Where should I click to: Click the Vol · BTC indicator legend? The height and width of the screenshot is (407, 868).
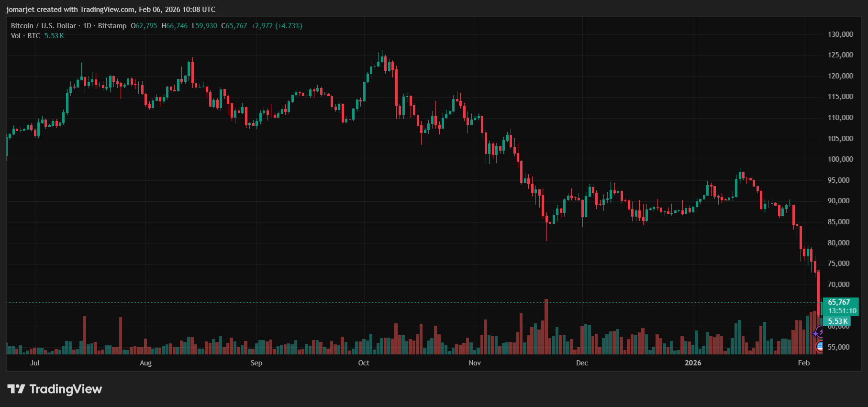(25, 36)
